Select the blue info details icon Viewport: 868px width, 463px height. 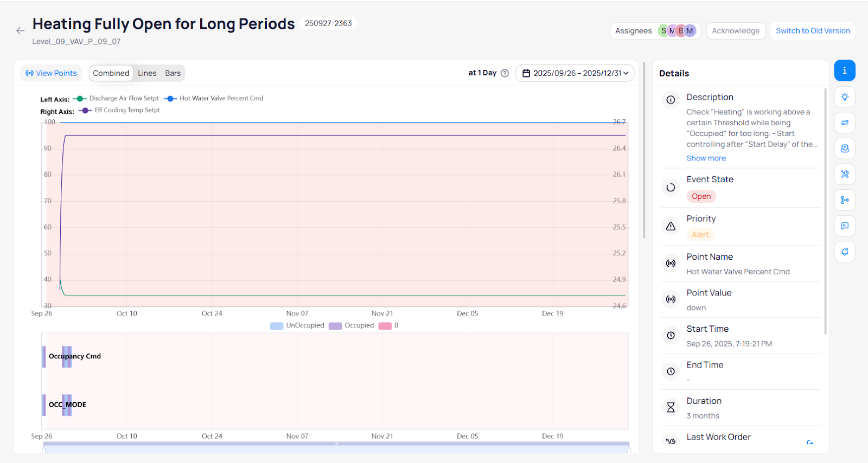845,70
